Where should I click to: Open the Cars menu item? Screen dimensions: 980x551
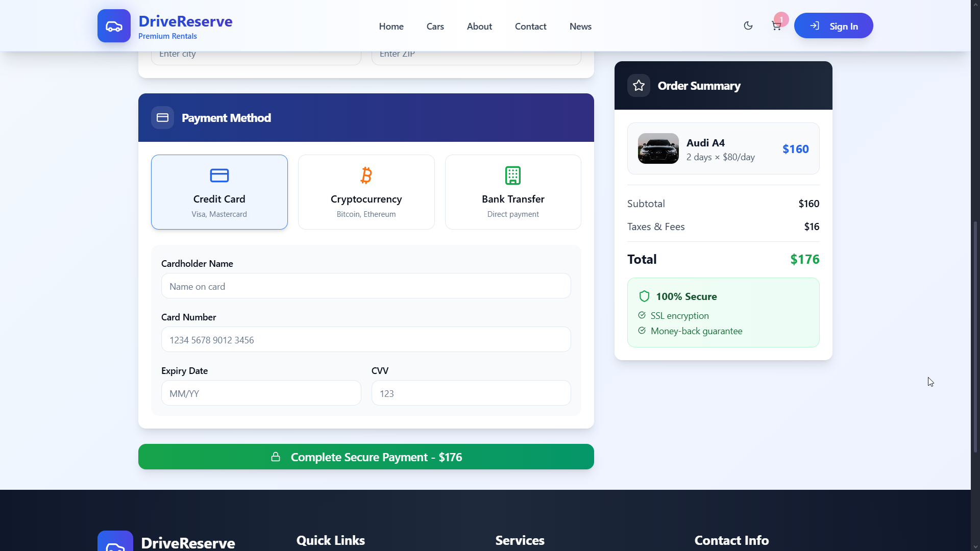click(435, 27)
